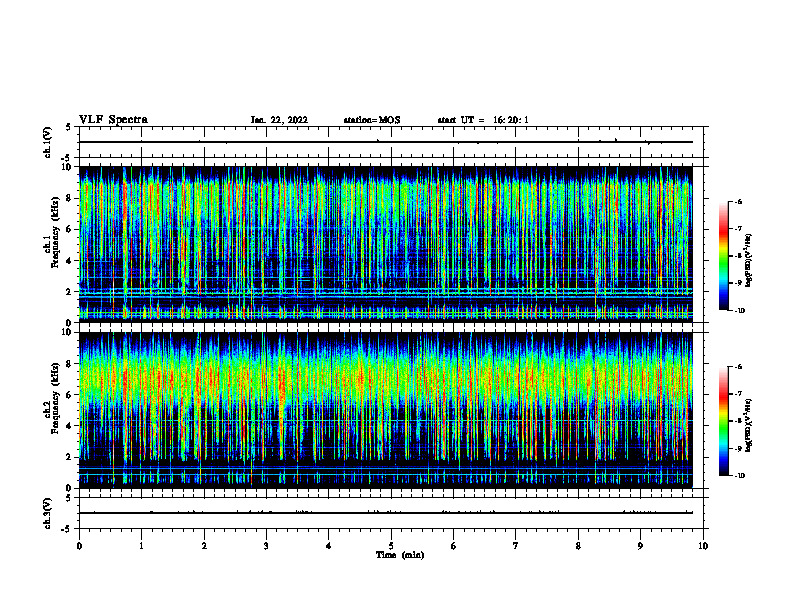Click the "station=MOS" header label
This screenshot has height=612, width=792.
click(x=372, y=120)
